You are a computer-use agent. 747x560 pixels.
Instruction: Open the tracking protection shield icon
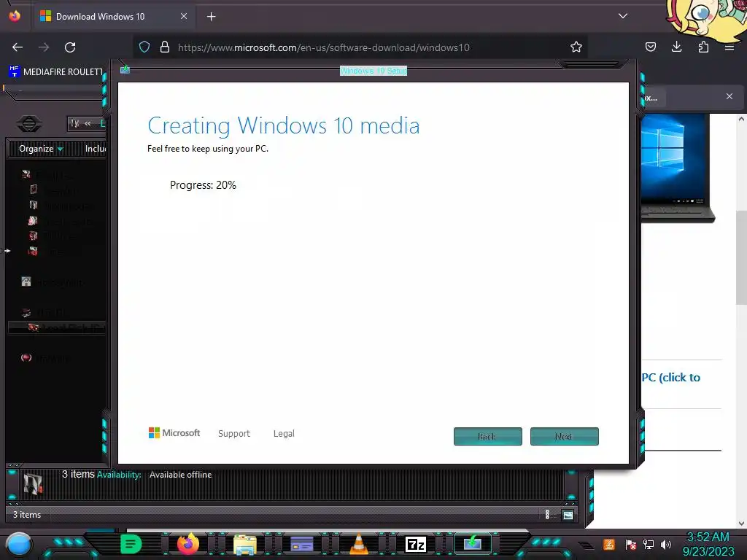(144, 47)
